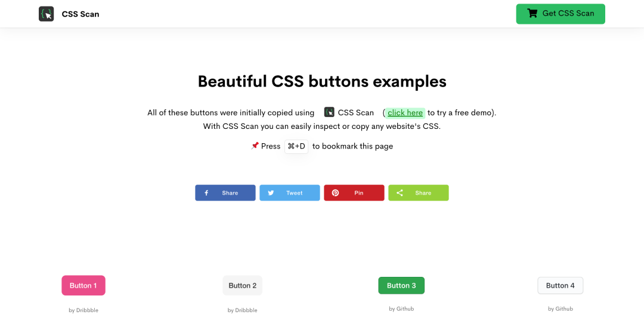Click the share icon on green button

pyautogui.click(x=400, y=193)
